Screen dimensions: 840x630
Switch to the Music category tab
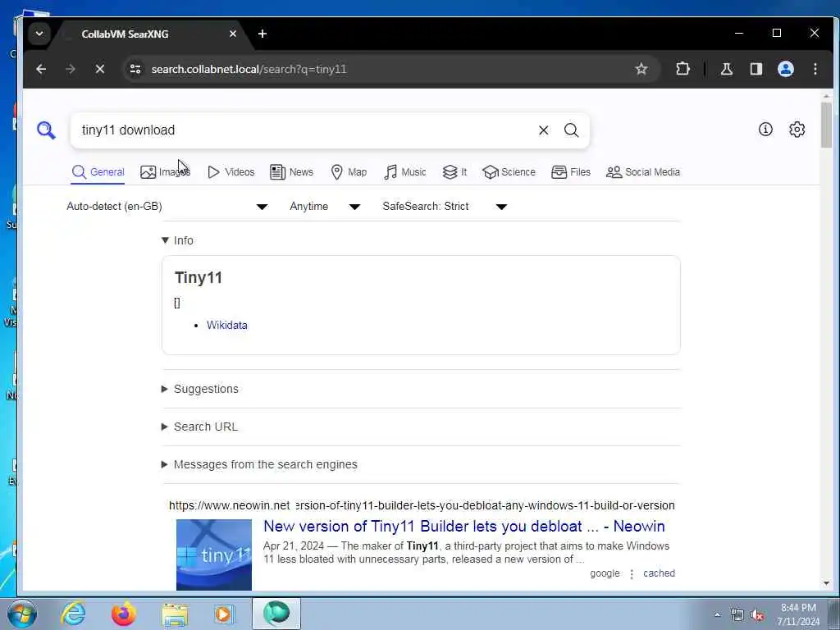tap(405, 172)
